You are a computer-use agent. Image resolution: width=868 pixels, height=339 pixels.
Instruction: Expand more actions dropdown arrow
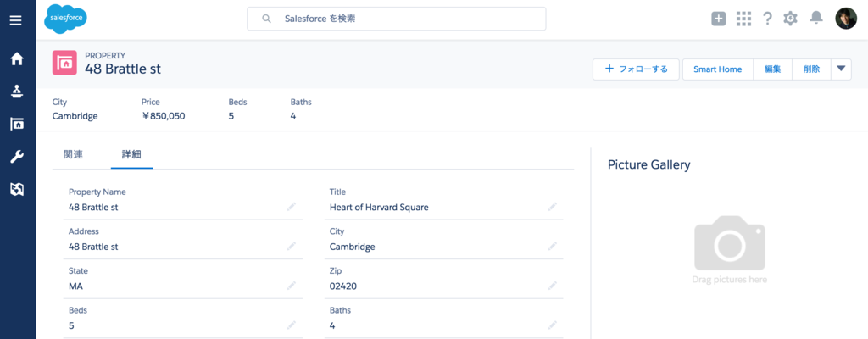click(x=840, y=69)
